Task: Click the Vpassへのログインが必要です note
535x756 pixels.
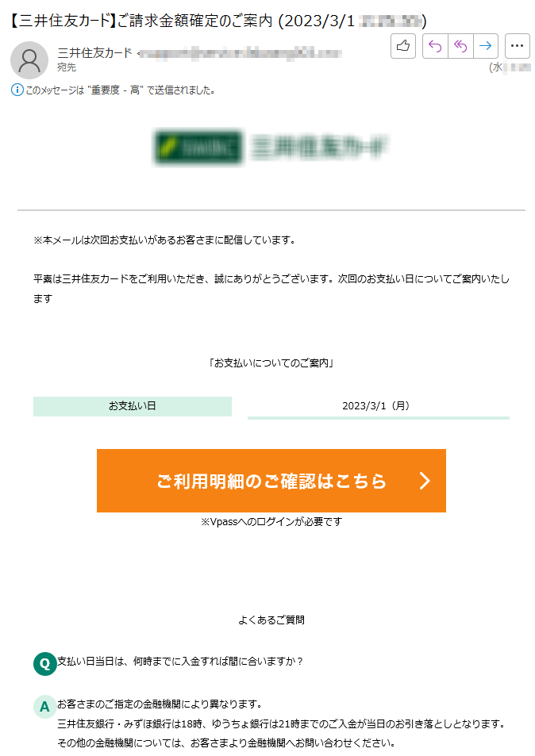Action: pos(271,522)
